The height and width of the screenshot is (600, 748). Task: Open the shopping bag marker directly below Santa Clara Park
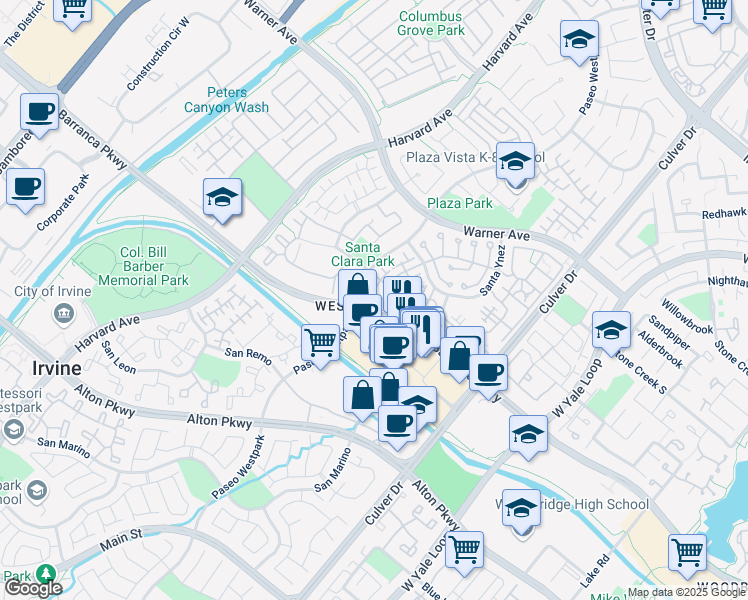(x=357, y=286)
